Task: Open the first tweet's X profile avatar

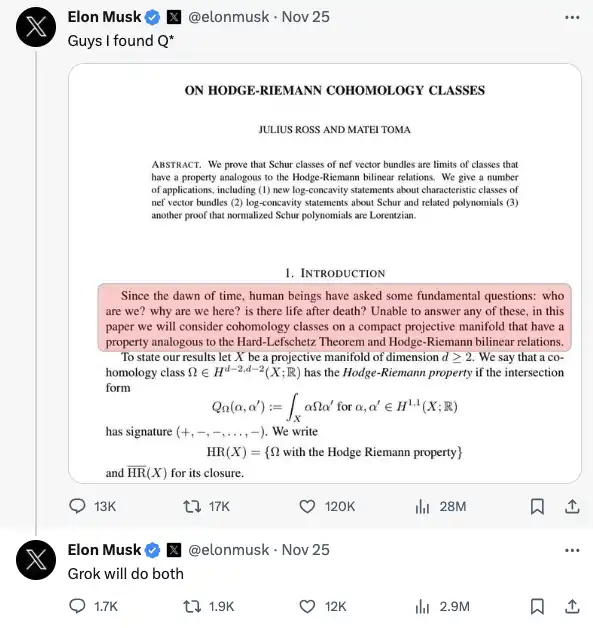Action: 36,27
